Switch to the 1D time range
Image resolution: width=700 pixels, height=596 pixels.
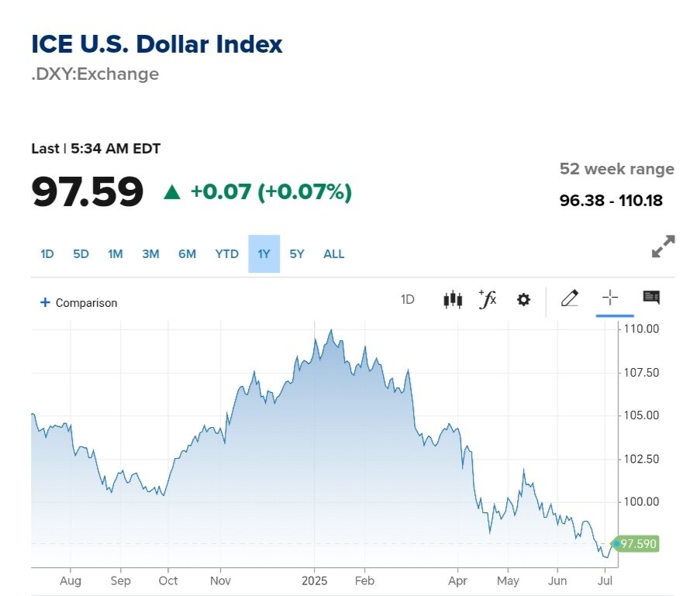pos(47,254)
